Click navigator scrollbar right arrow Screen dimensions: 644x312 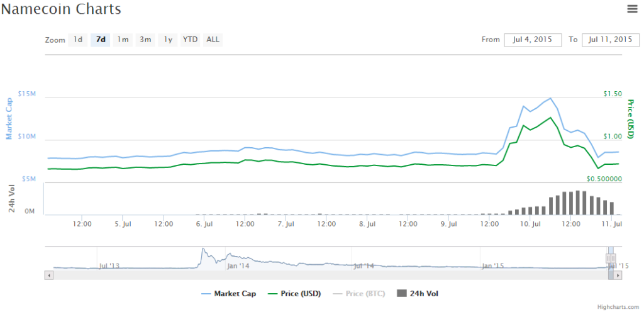[x=618, y=275]
